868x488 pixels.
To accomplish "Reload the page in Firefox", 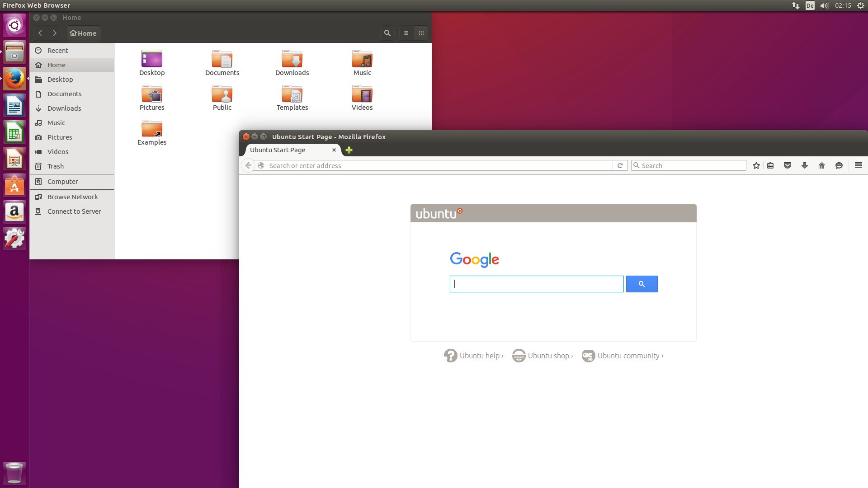I will click(620, 165).
